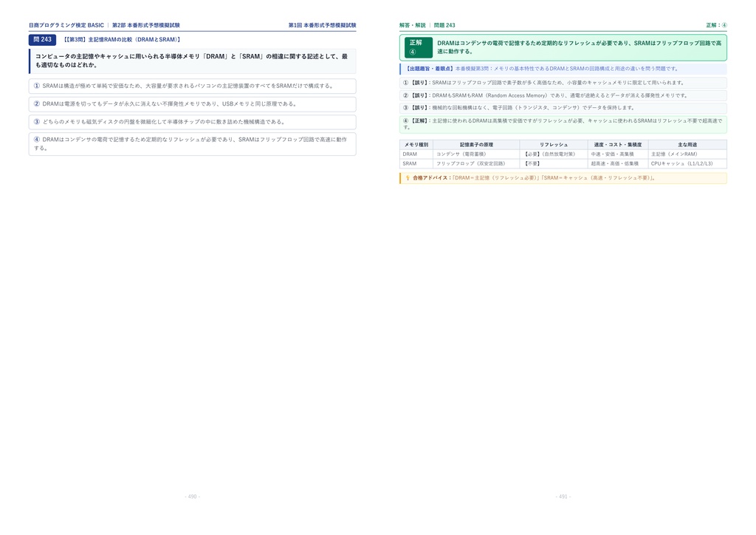Click table header '速度・コスト・集積度'
This screenshot has width=756, height=535.
coord(618,145)
